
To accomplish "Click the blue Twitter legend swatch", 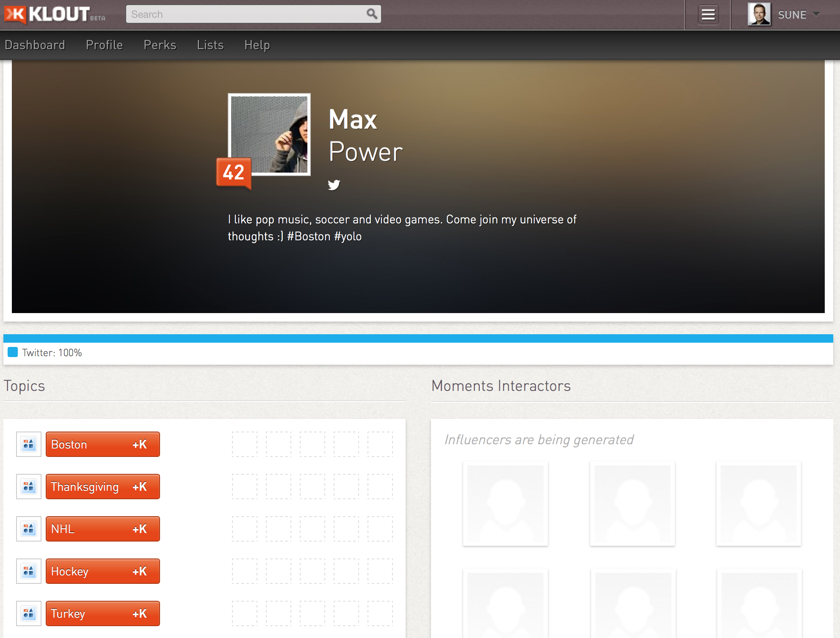I will pos(13,352).
